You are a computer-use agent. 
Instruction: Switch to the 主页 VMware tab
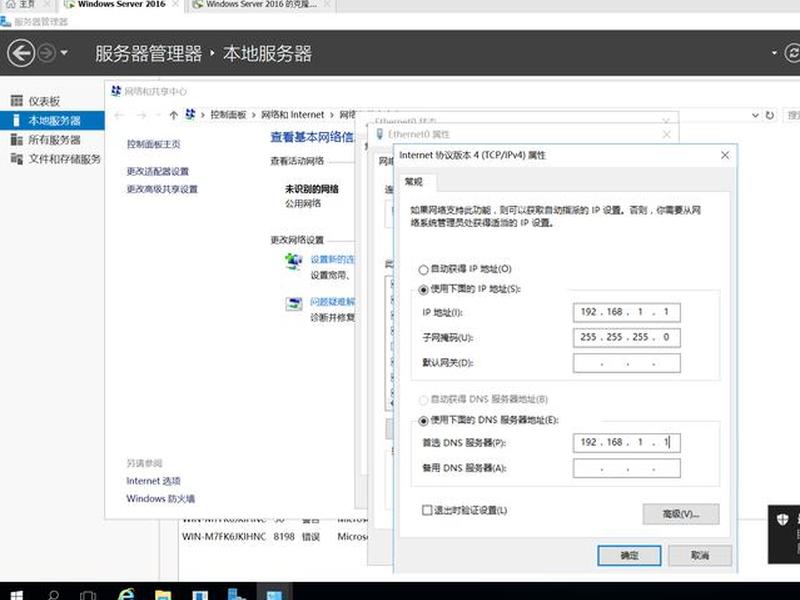26,5
